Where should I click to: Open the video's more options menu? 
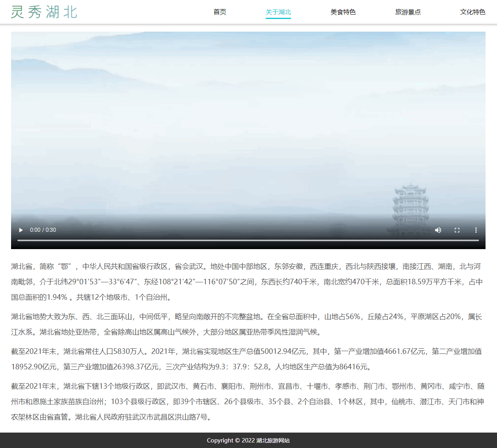(476, 230)
